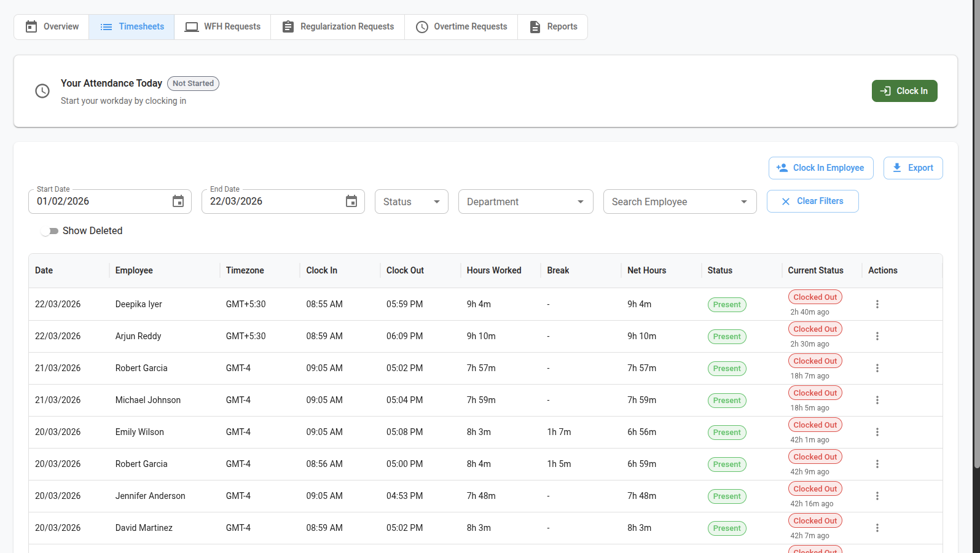This screenshot has width=980, height=553.
Task: Click the Clear Filters button
Action: [x=812, y=201]
